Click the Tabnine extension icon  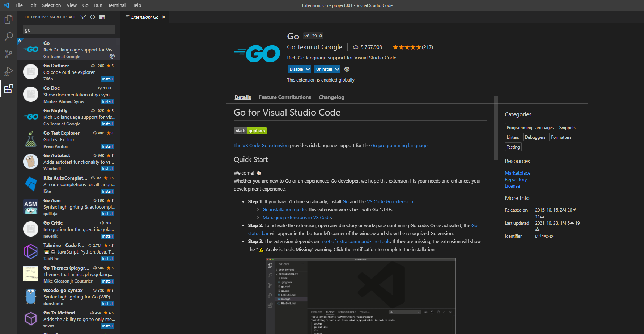(x=31, y=251)
